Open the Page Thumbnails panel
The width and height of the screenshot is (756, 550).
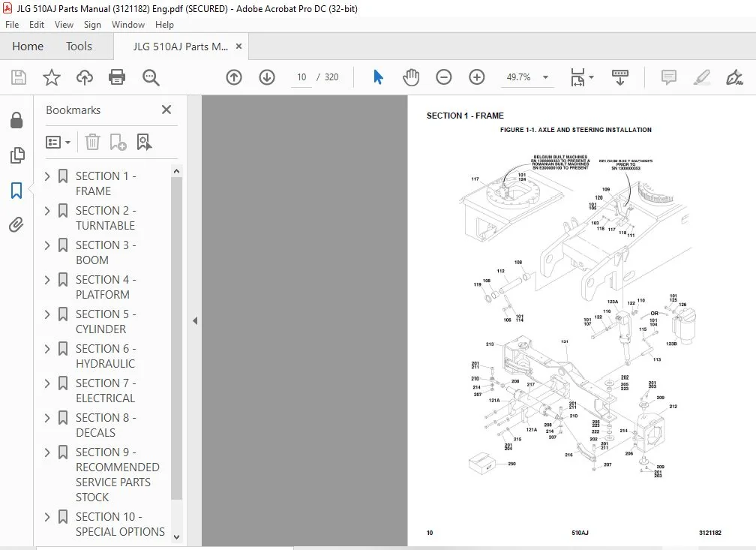(x=16, y=155)
